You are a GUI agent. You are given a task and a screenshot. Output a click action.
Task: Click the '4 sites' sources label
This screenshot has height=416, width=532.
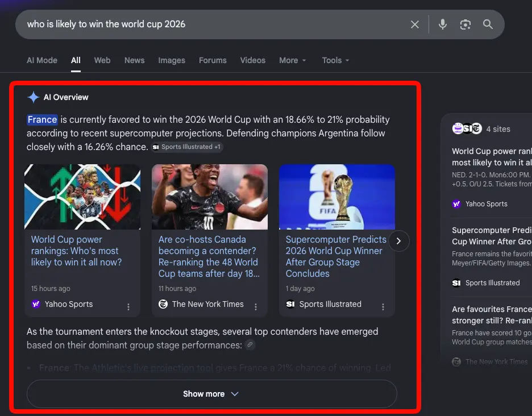click(498, 129)
